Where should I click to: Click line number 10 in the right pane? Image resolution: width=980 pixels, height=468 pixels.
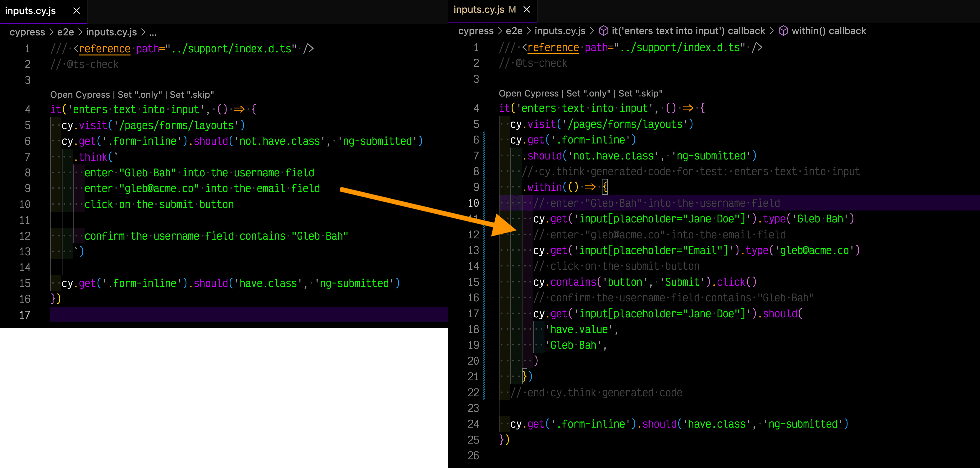pos(474,203)
